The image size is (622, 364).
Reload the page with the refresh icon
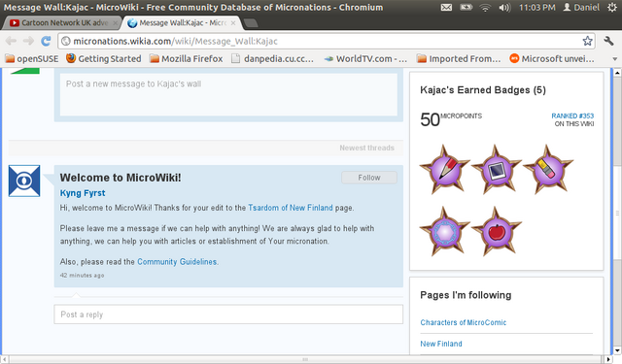pos(46,41)
